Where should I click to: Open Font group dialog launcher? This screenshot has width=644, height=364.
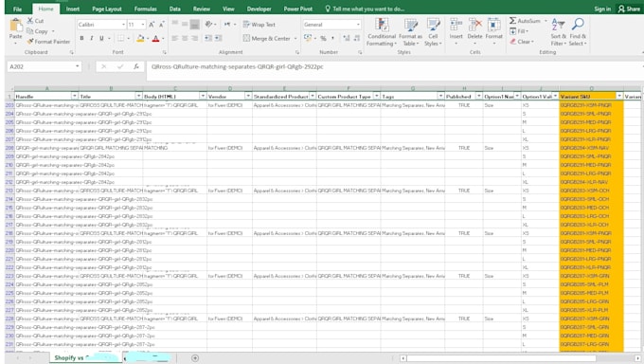click(x=164, y=53)
